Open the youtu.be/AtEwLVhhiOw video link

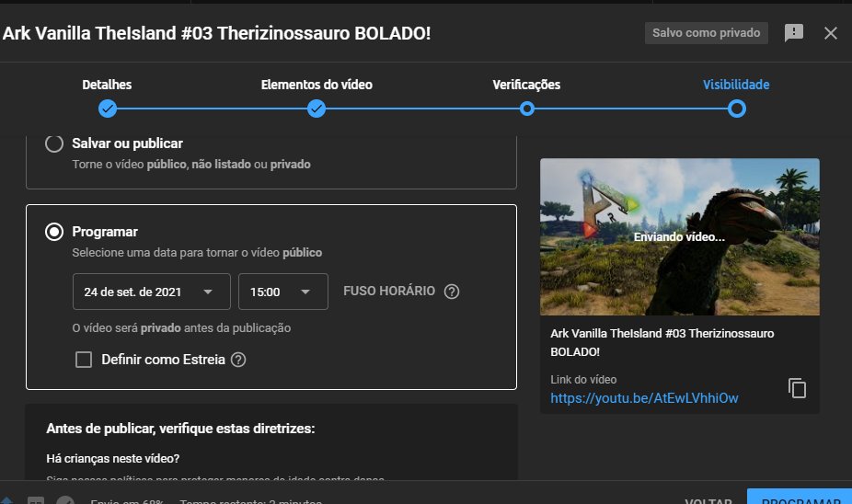click(644, 398)
